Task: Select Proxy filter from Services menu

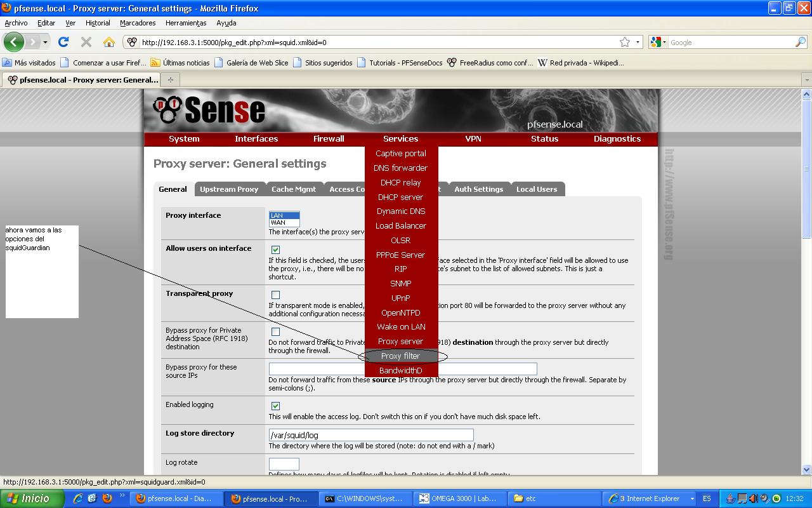Action: tap(400, 356)
